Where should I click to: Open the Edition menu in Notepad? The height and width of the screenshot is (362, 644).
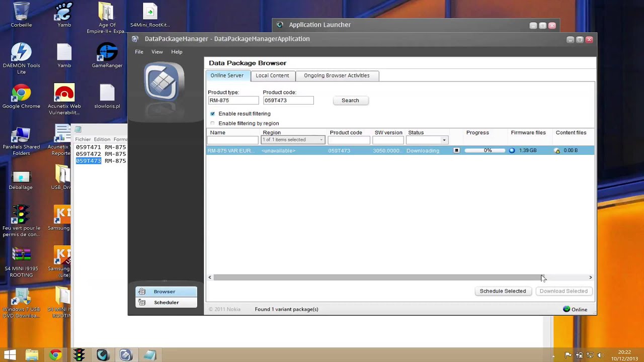(102, 139)
